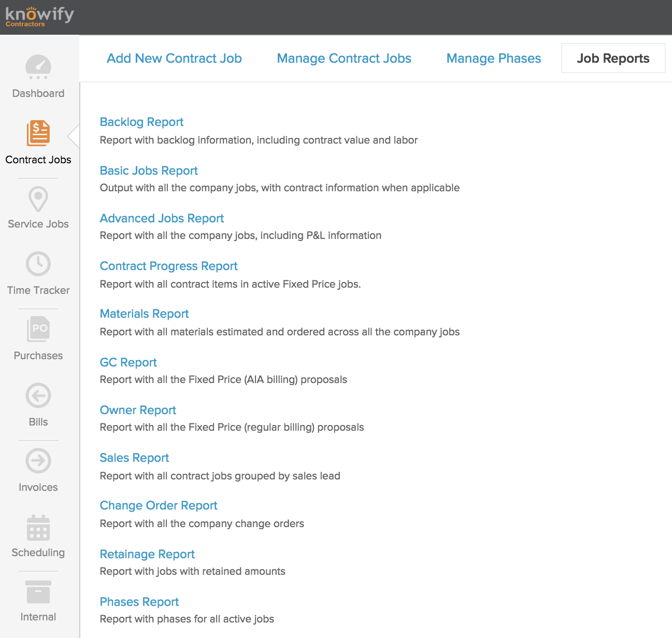
Task: Open the Phases Report link
Action: (139, 602)
